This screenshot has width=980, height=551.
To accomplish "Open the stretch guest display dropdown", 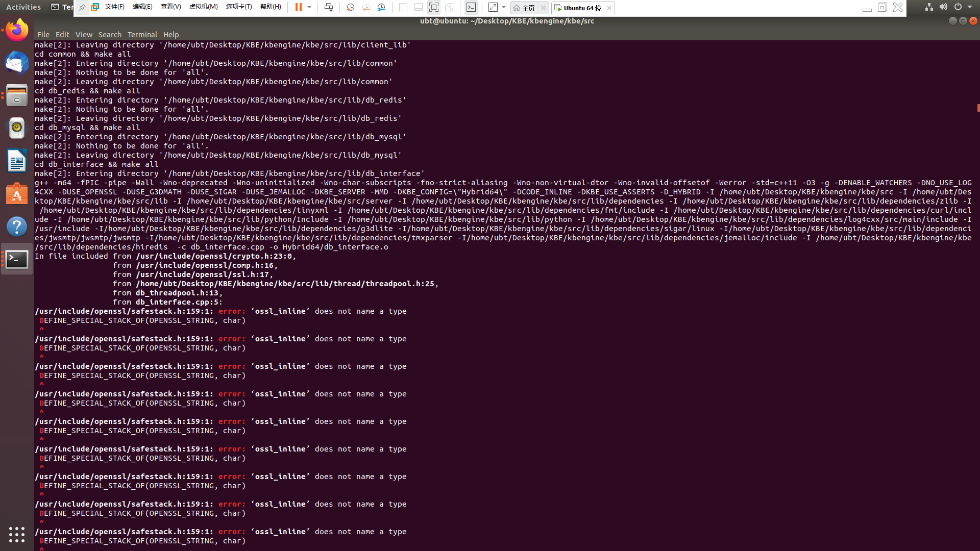I will (503, 7).
